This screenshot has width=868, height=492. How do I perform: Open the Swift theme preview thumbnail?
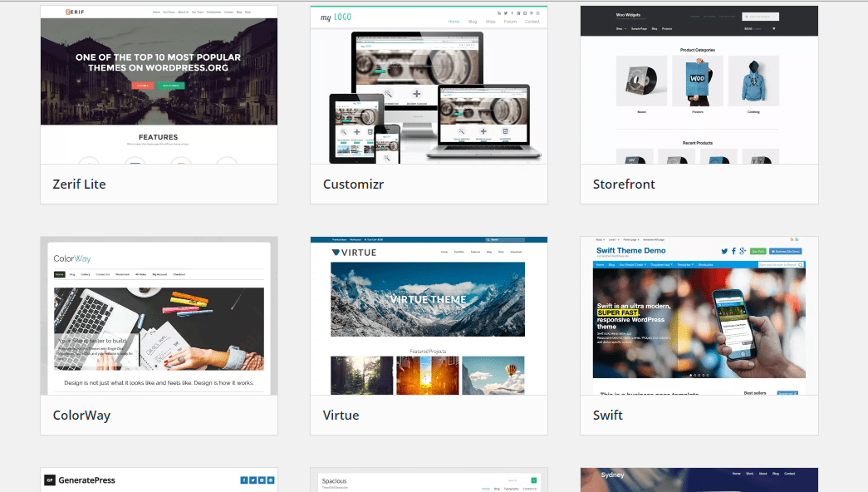pos(699,316)
